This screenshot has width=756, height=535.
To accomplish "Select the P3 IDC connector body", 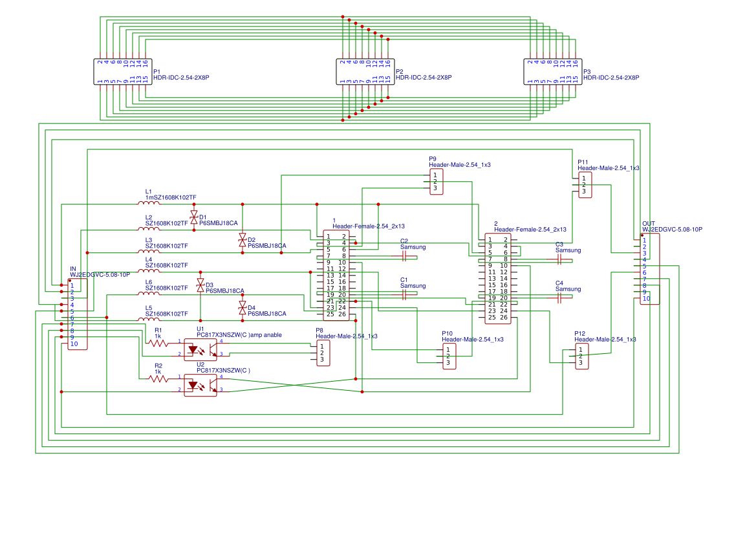I will click(x=553, y=72).
